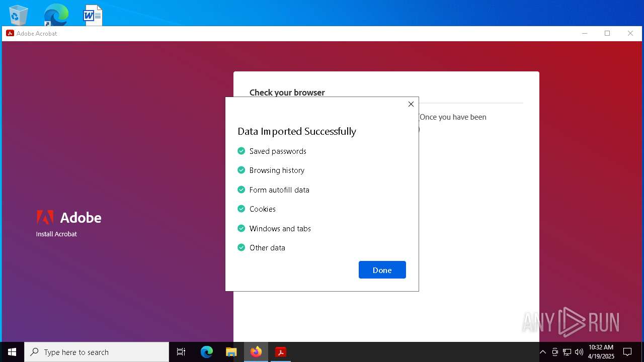Switch to Firefox in the taskbar
The width and height of the screenshot is (644, 362).
256,352
